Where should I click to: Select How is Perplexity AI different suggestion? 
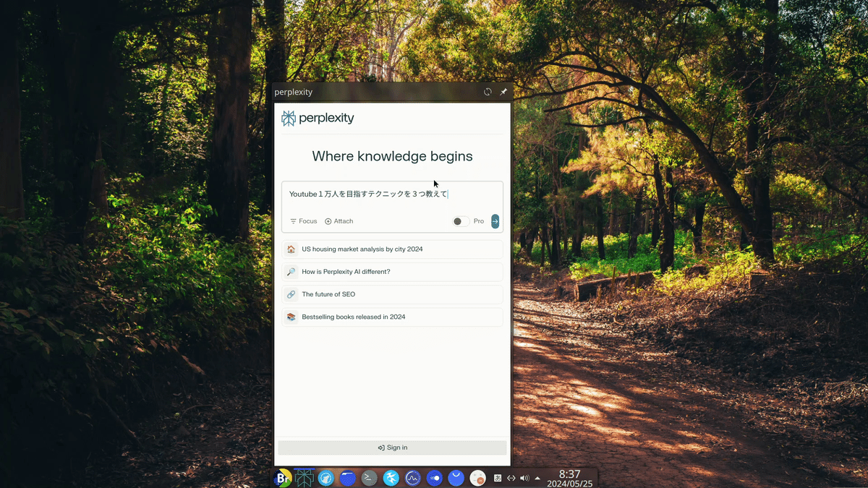[392, 272]
